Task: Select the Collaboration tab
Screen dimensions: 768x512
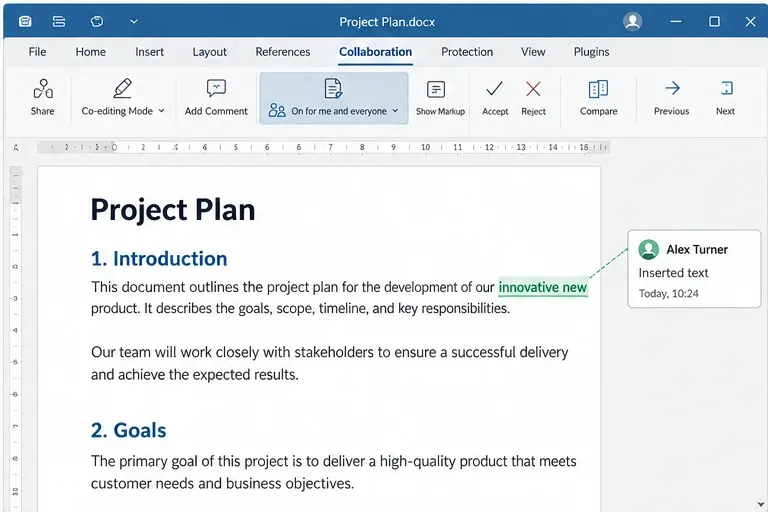Action: (x=376, y=52)
